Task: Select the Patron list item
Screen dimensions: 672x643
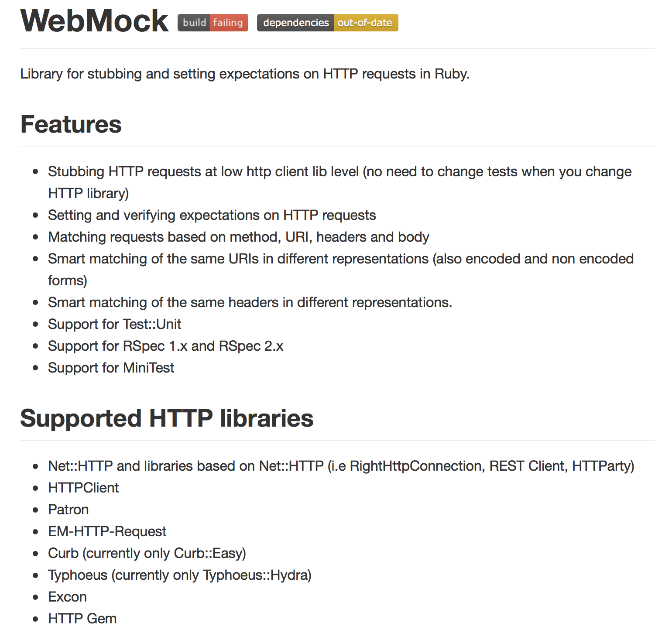Action: (68, 510)
